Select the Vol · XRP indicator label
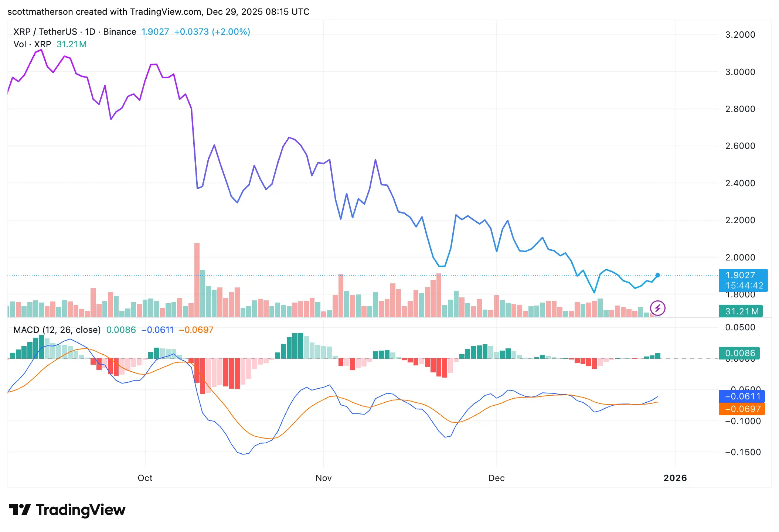 [33, 44]
